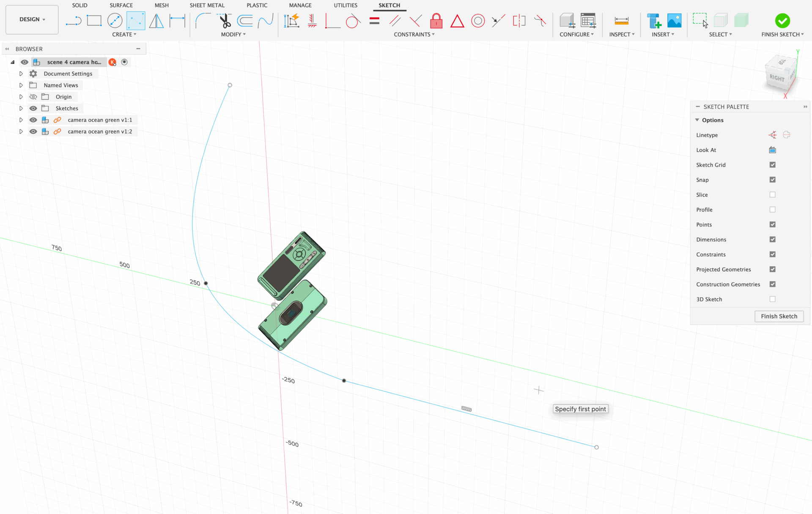Apply the Fix/Unfix lock constraint
Viewport: 812px width, 514px height.
(x=436, y=20)
